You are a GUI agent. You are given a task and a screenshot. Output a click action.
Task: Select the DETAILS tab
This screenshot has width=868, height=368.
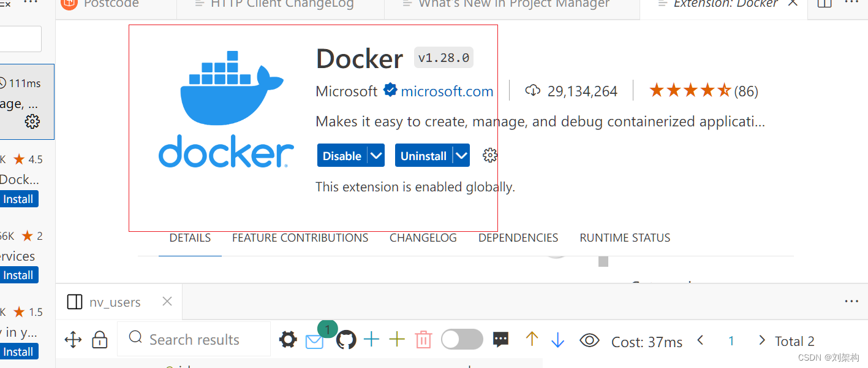click(x=190, y=238)
